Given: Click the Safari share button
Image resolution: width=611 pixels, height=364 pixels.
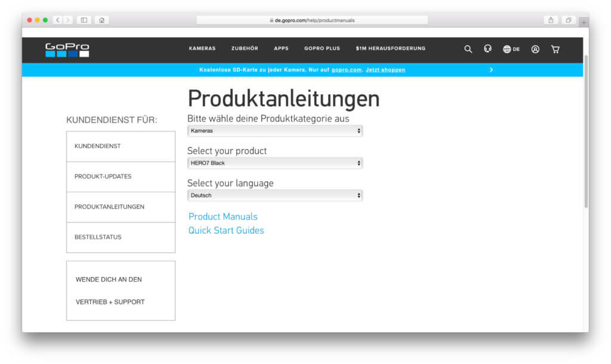Looking at the screenshot, I should pos(551,20).
